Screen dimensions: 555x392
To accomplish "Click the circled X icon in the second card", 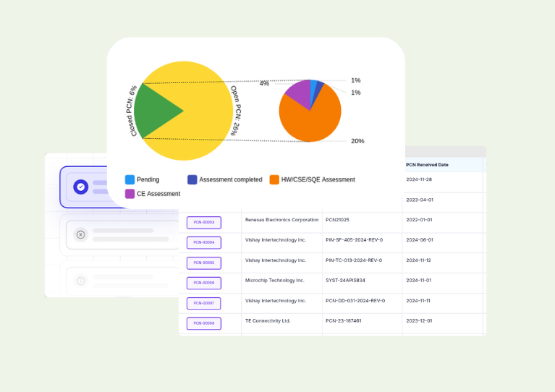I will coord(81,234).
